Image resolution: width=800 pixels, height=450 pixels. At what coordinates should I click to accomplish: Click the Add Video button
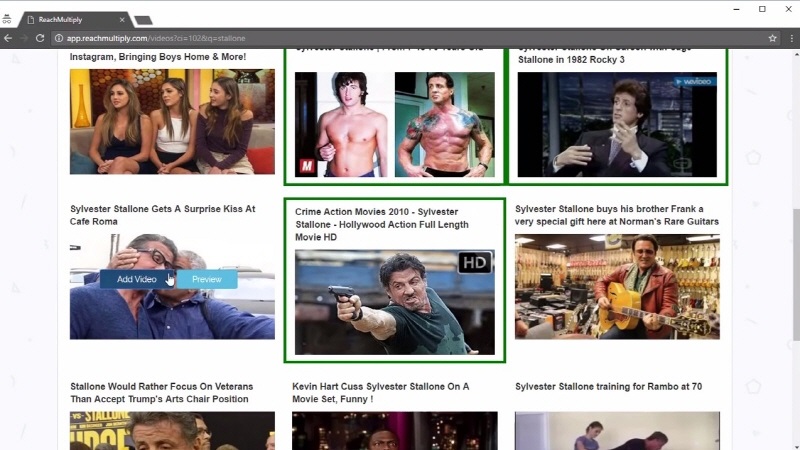pyautogui.click(x=137, y=279)
